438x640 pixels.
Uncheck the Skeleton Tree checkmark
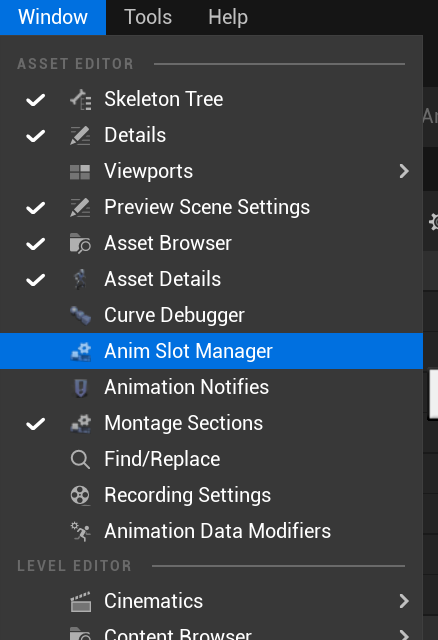36,100
